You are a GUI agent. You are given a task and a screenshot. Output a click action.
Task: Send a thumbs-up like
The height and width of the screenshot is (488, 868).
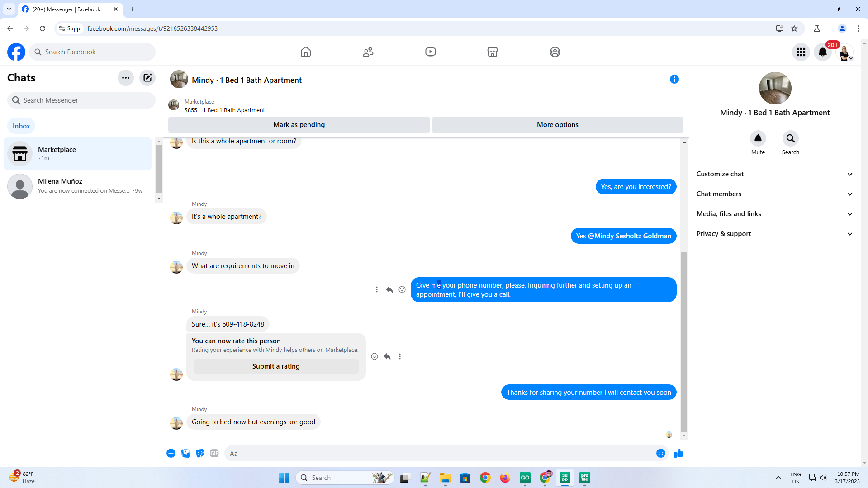click(x=679, y=453)
